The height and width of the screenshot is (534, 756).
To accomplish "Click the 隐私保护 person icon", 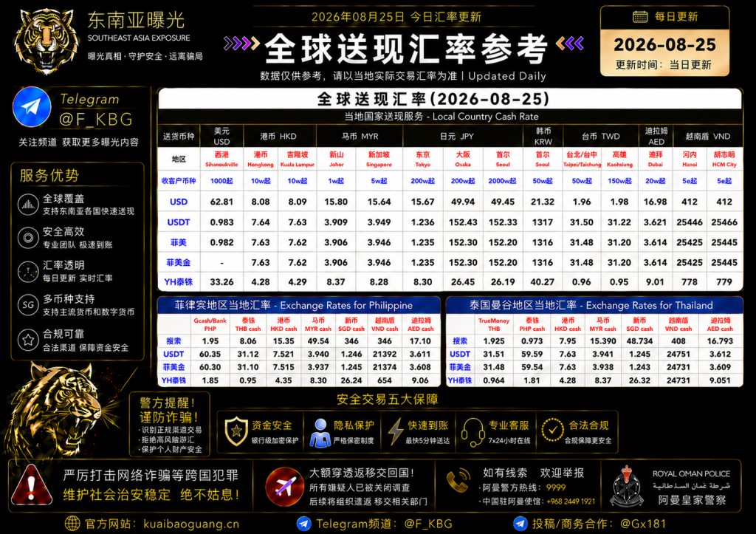I will click(320, 433).
